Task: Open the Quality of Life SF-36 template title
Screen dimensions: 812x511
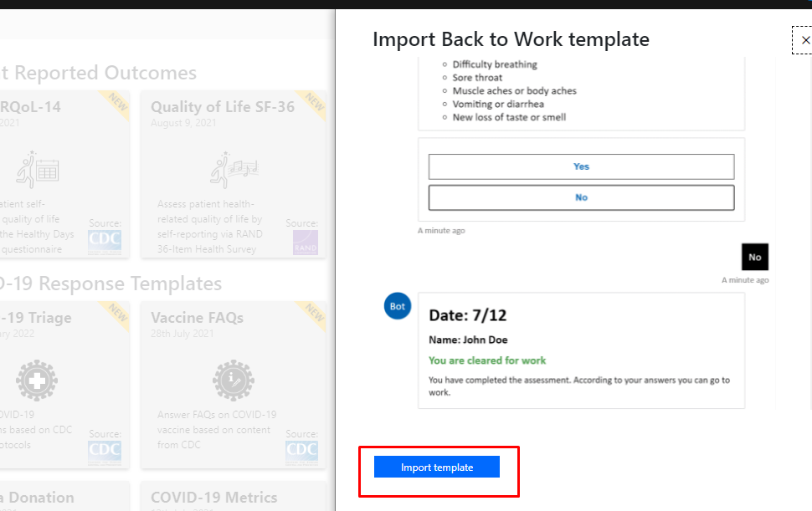Action: (x=223, y=107)
